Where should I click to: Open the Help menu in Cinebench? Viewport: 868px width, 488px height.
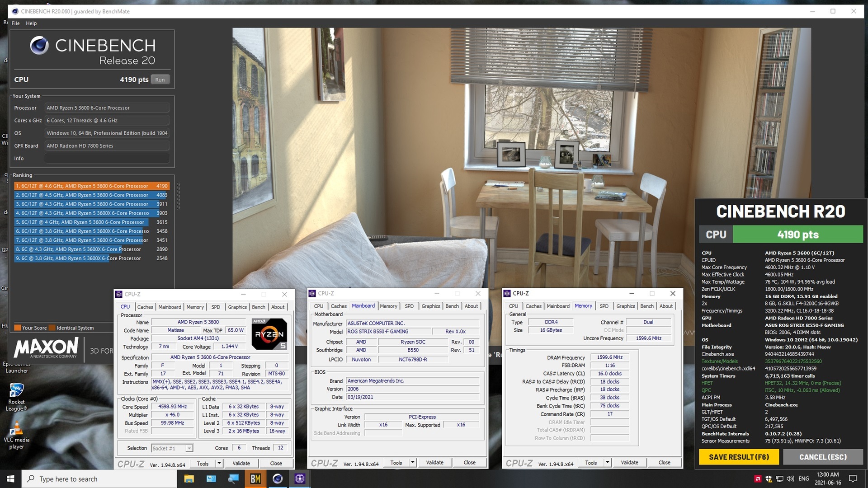point(31,23)
